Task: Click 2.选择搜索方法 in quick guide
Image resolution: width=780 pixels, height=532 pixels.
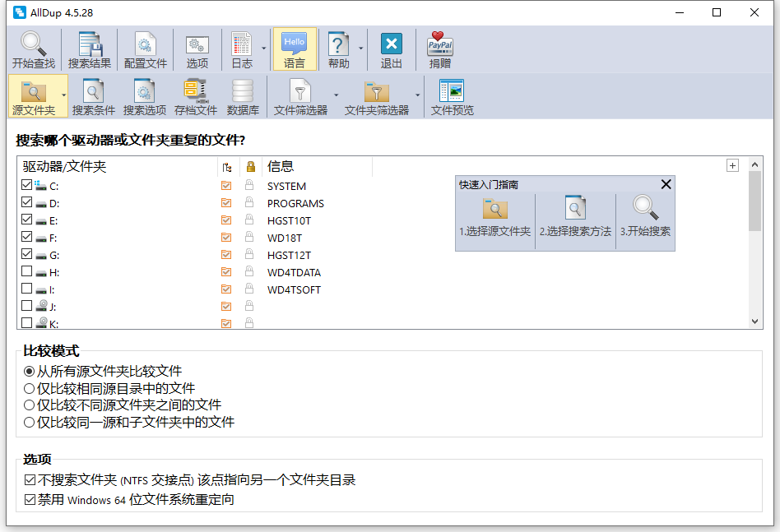Action: coord(575,218)
